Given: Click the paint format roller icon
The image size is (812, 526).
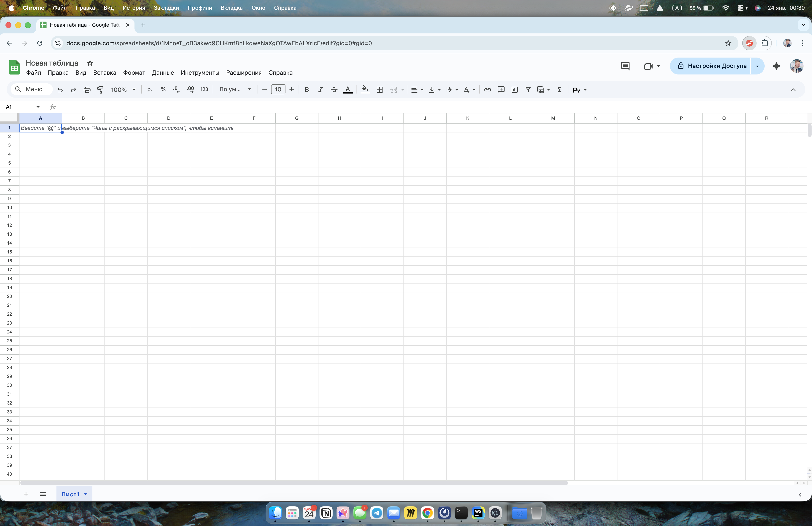Looking at the screenshot, I should [x=100, y=90].
